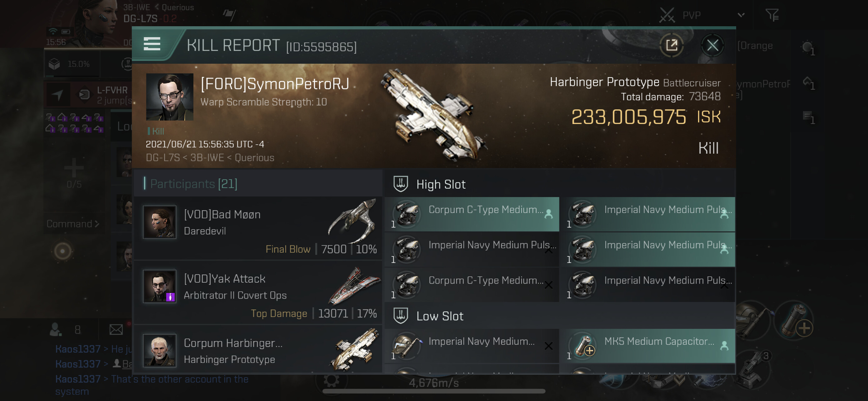Click the High Slot section header
The width and height of the screenshot is (868, 401).
click(440, 185)
